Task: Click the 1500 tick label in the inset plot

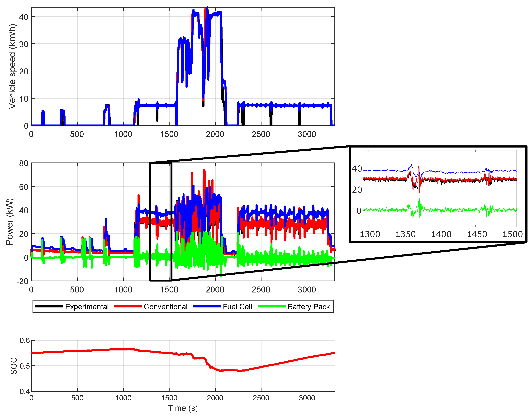Action: tap(513, 234)
